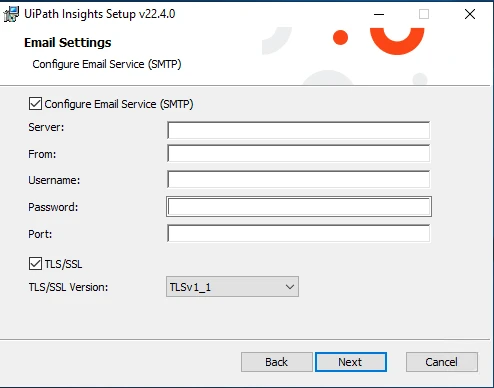This screenshot has height=388, width=494.
Task: Open the TLS/SSL Version dropdown
Action: pyautogui.click(x=232, y=287)
